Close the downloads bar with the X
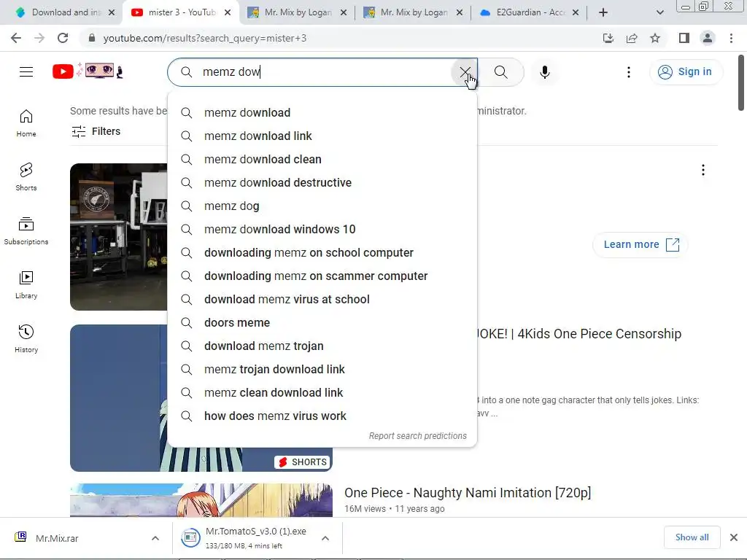Screen dimensions: 747x560 734,537
